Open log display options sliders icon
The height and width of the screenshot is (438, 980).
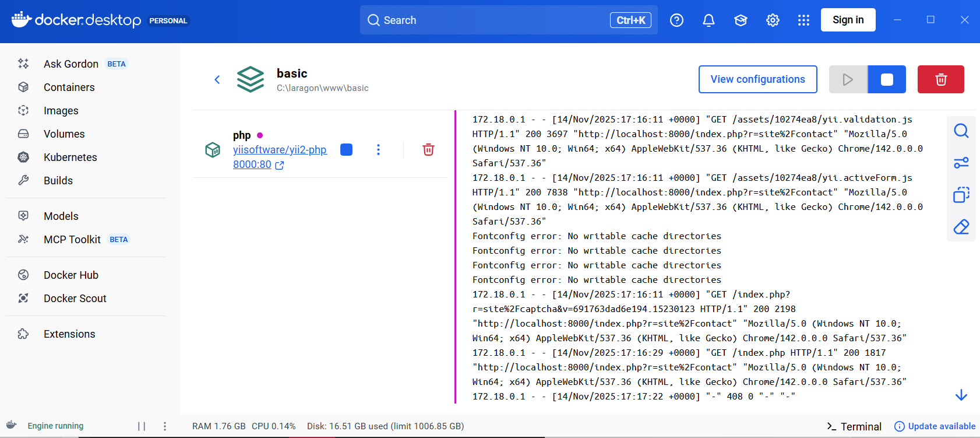coord(961,163)
